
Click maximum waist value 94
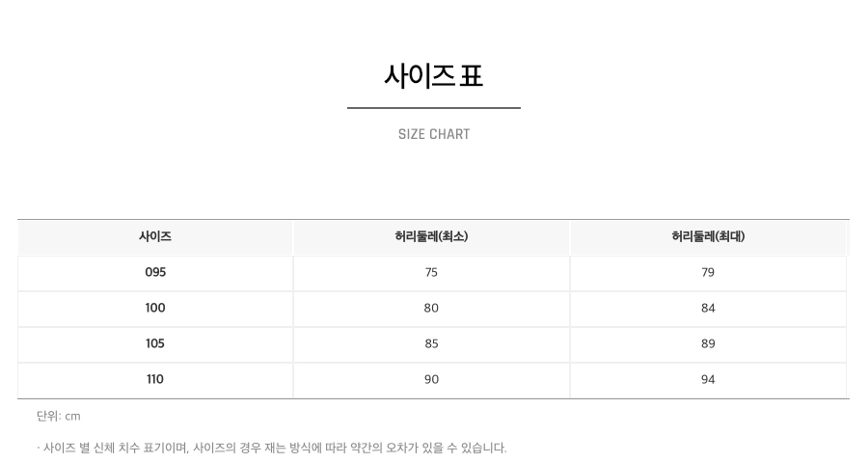pyautogui.click(x=708, y=379)
